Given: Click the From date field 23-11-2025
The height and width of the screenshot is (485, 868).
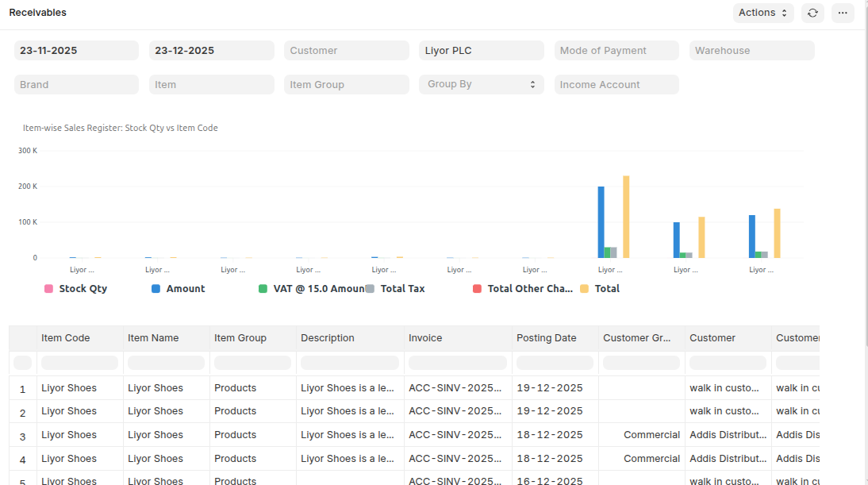Looking at the screenshot, I should tap(76, 51).
